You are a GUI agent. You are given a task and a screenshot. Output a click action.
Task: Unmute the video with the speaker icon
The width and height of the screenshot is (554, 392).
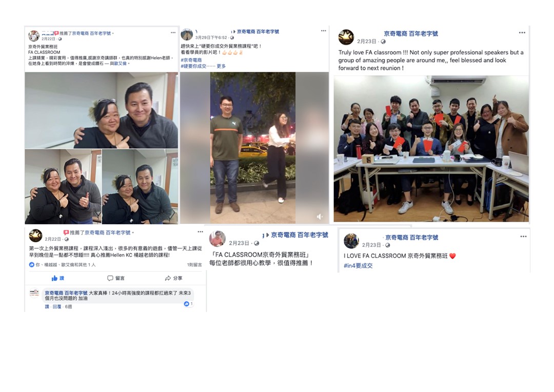pyautogui.click(x=320, y=217)
